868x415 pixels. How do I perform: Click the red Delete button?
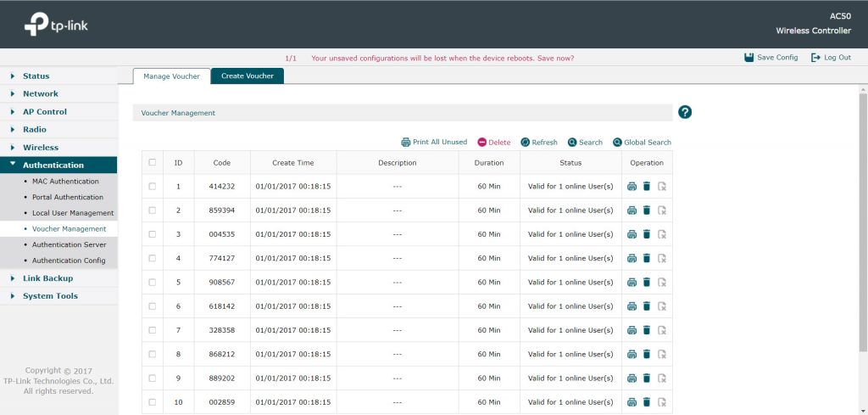click(494, 143)
